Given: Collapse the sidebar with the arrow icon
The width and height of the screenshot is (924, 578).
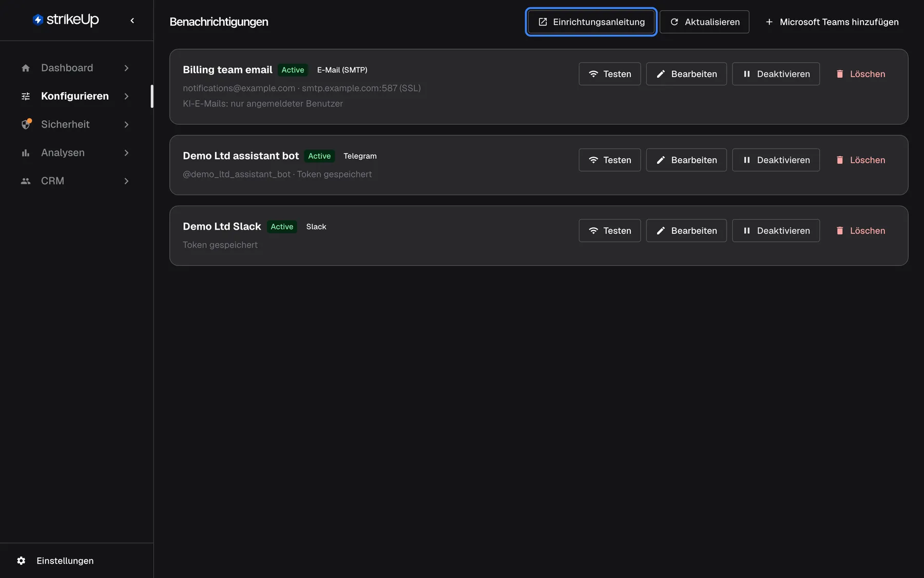Looking at the screenshot, I should (x=132, y=21).
